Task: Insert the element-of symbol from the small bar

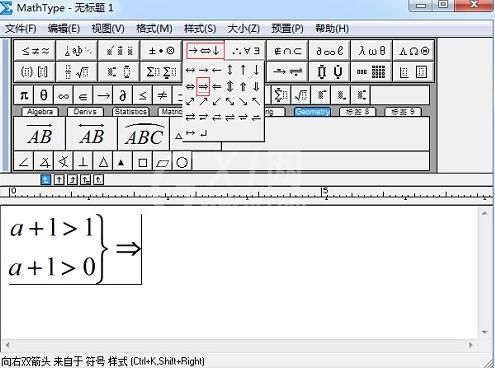Action: pos(83,96)
